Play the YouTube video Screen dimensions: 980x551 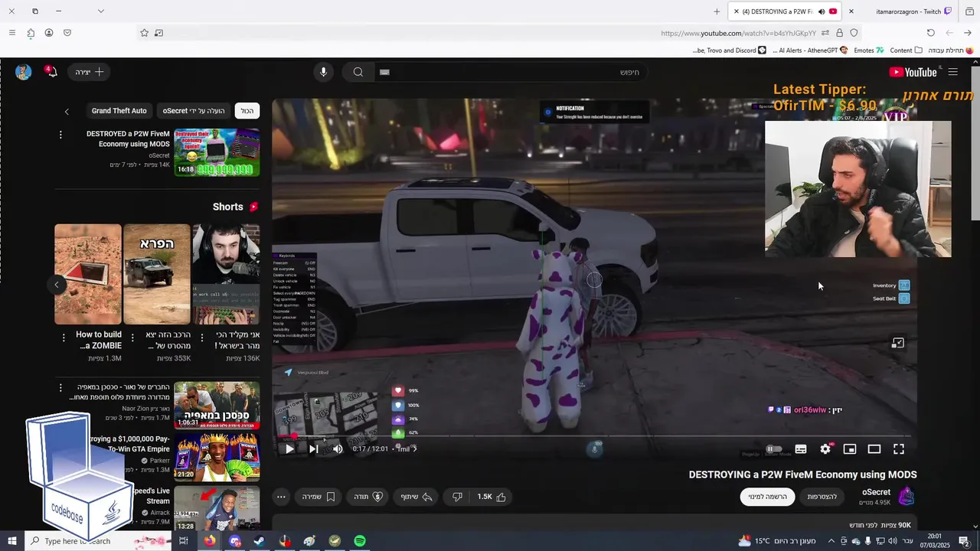click(289, 449)
